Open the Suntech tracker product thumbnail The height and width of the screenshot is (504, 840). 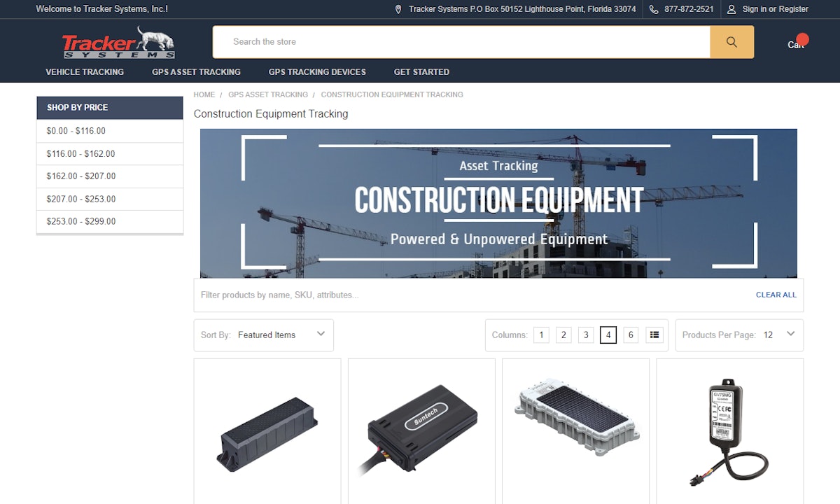tap(421, 430)
